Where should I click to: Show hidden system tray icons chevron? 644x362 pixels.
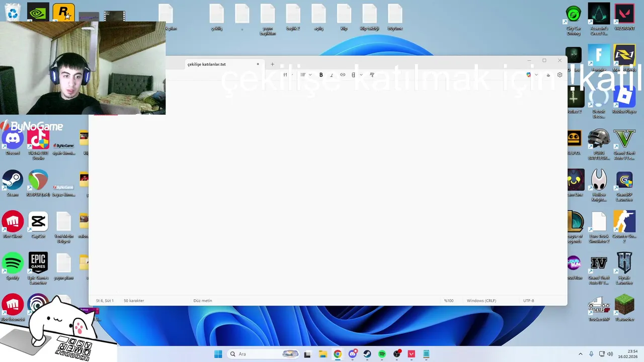point(580,354)
